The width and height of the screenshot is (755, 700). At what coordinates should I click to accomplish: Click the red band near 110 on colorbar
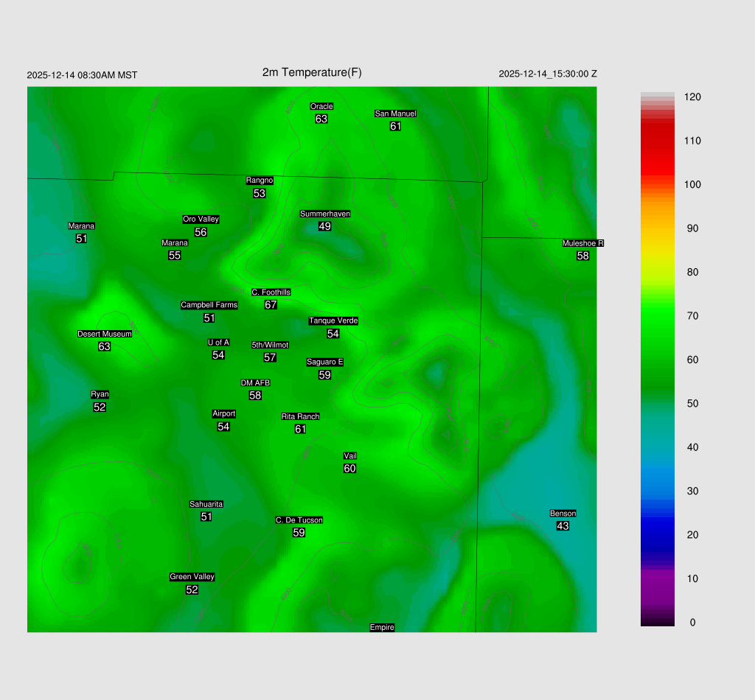coord(657,140)
